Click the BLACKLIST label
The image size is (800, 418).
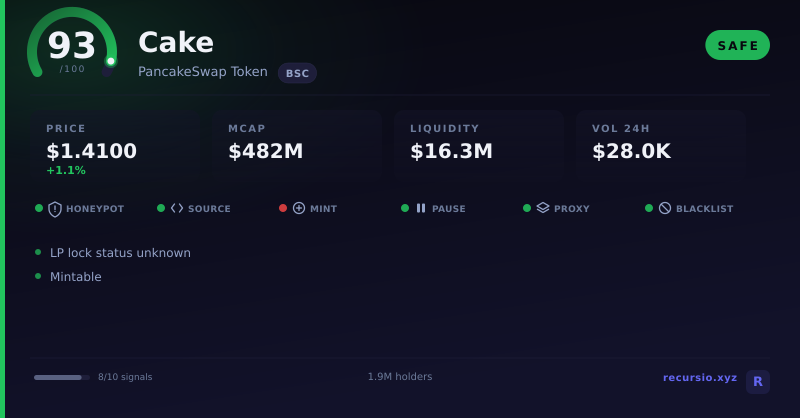[705, 209]
